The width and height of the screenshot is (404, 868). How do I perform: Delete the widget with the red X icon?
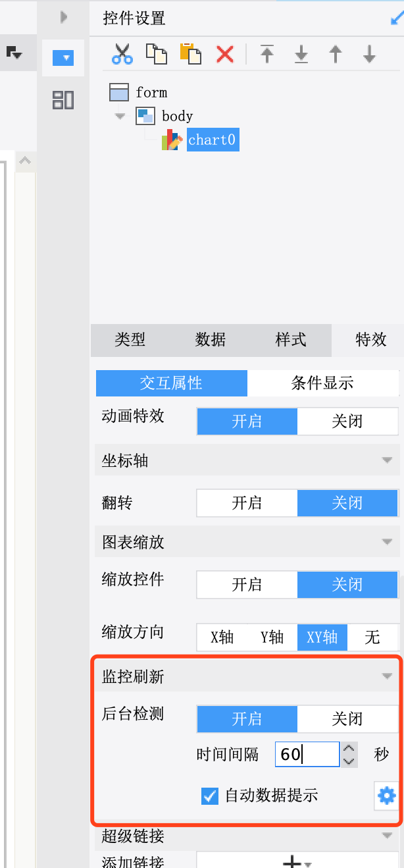(225, 54)
